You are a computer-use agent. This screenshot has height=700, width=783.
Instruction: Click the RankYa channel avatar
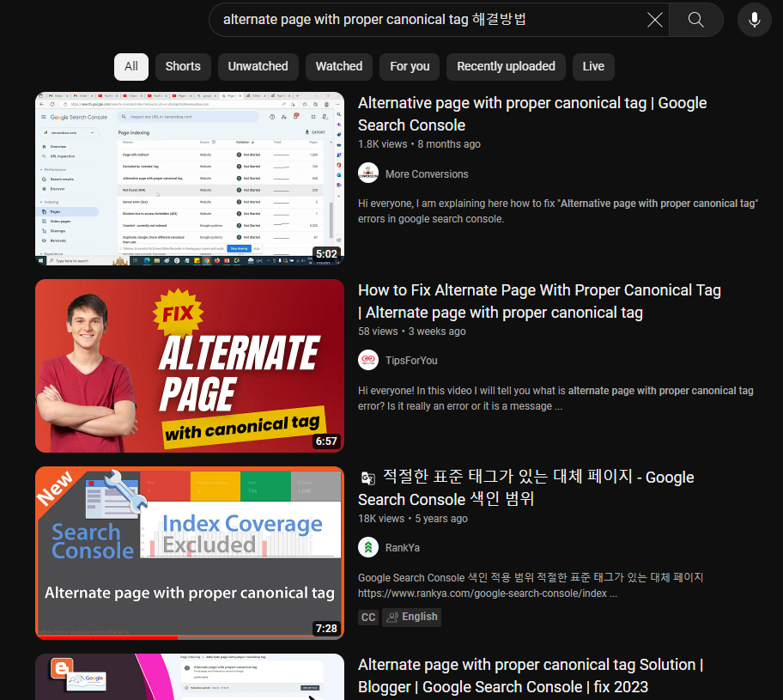(x=368, y=547)
